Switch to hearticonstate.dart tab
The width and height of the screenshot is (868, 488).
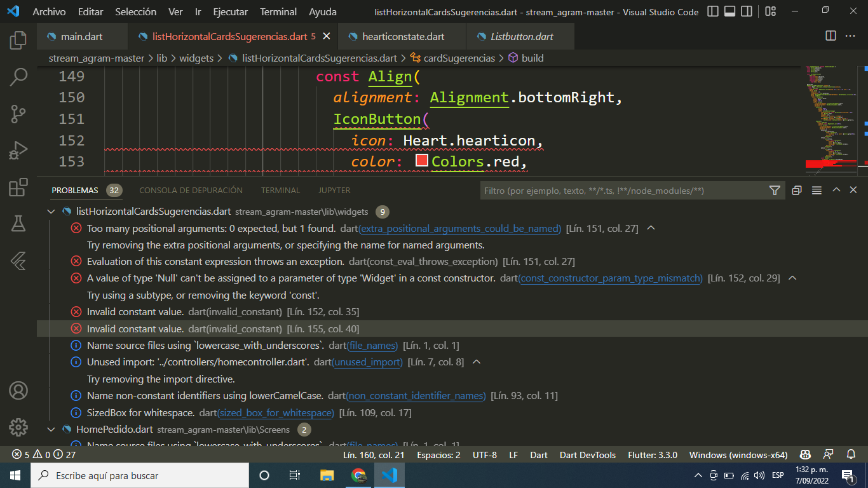coord(403,36)
